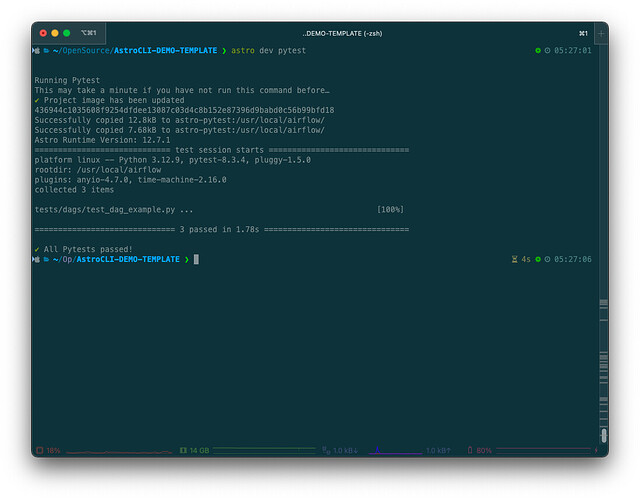The width and height of the screenshot is (641, 500).
Task: Click the clock icon beside 05:27:06
Action: tap(547, 259)
